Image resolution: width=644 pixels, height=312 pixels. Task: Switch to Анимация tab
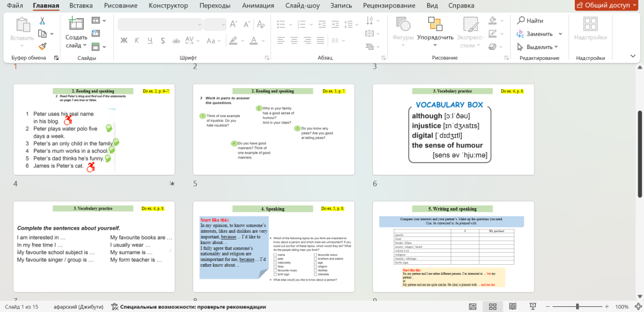(258, 6)
